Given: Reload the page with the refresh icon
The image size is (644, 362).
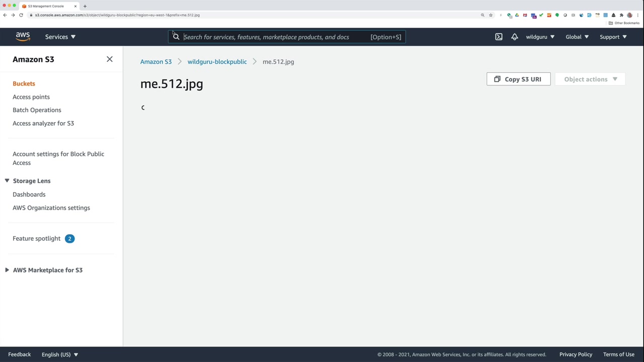Looking at the screenshot, I should [21, 15].
